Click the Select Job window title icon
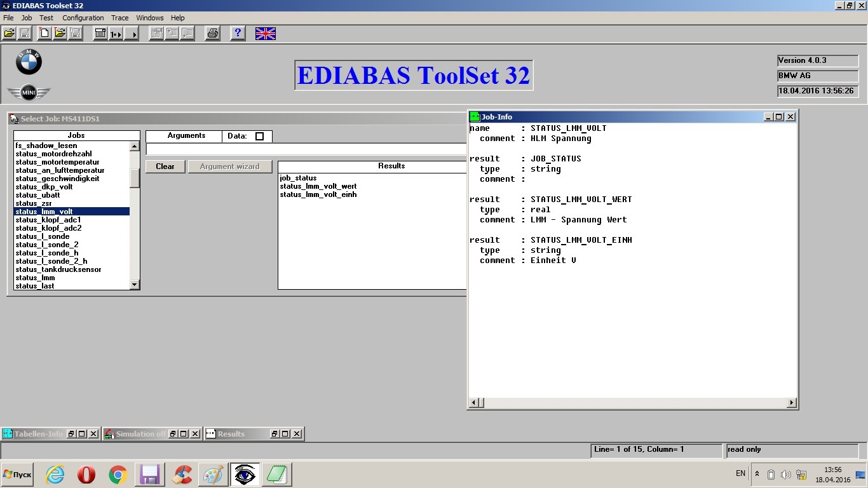 (x=15, y=119)
